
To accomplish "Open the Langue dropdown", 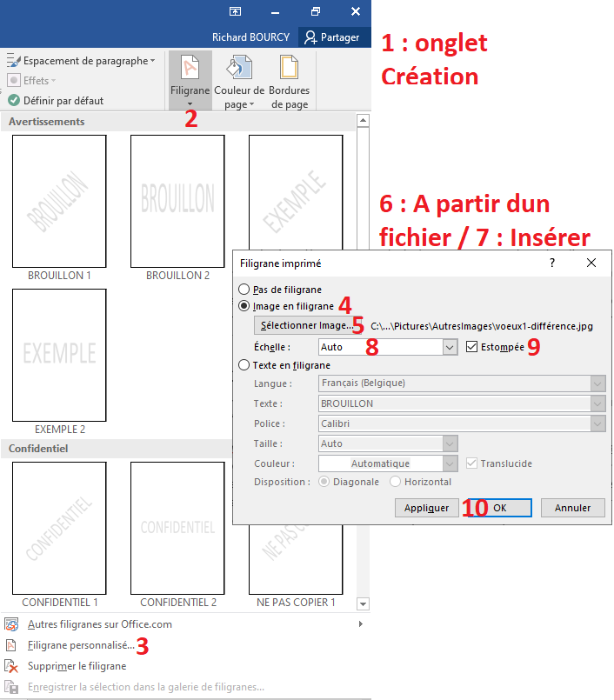I will [x=598, y=383].
